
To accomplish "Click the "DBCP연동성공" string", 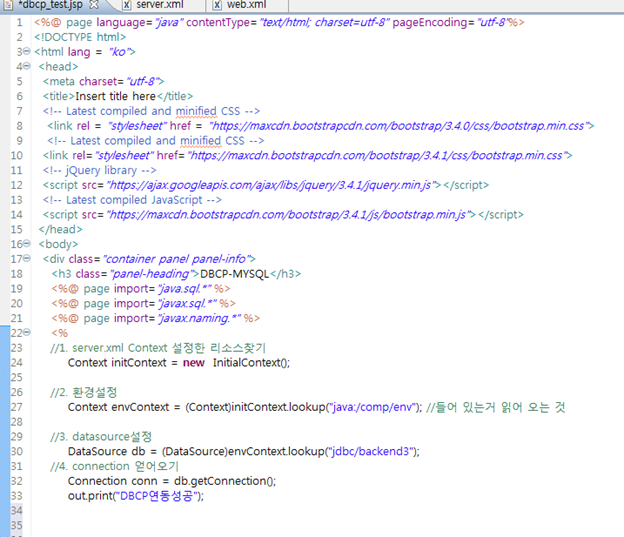I will 156,496.
